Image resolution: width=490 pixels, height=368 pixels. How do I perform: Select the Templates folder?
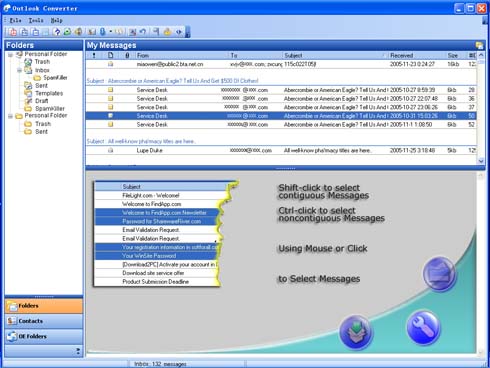tap(49, 93)
